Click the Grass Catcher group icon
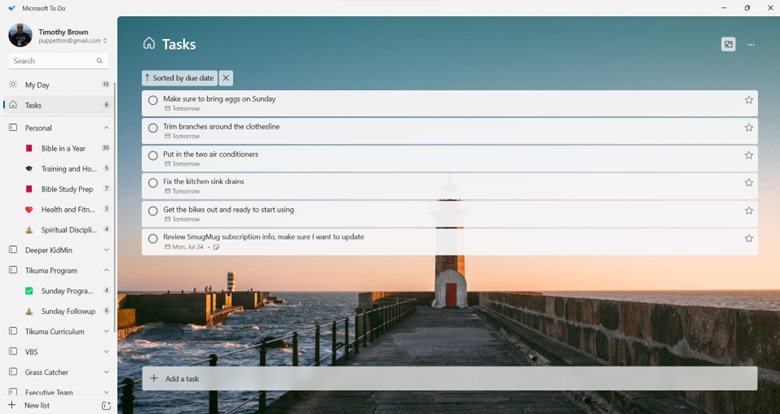Viewport: 780px width, 414px height. pos(13,372)
